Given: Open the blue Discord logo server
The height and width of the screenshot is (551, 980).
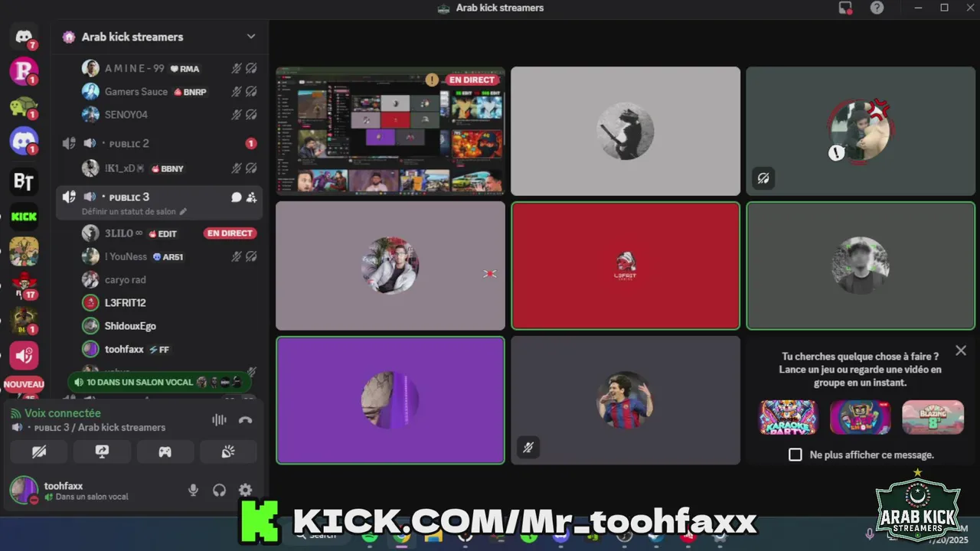Looking at the screenshot, I should 24,141.
